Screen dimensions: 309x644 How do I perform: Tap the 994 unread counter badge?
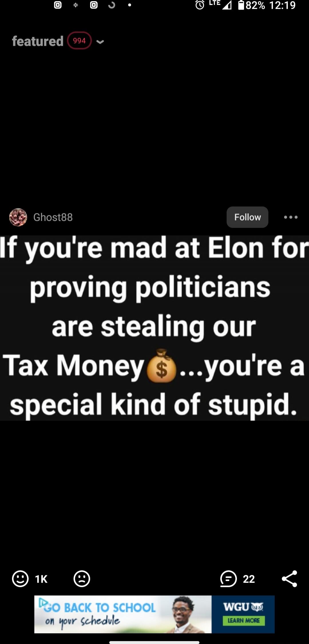[79, 41]
